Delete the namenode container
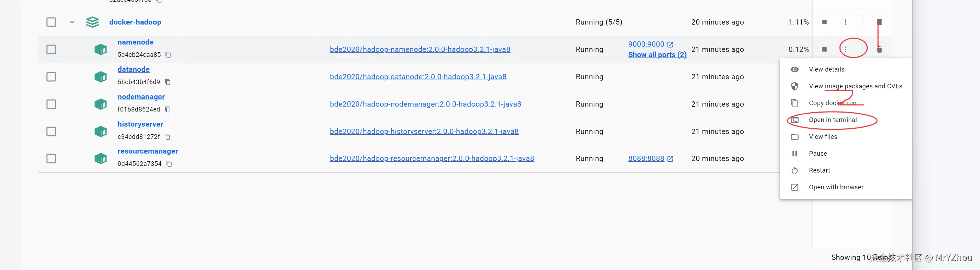This screenshot has width=980, height=270. click(x=879, y=49)
